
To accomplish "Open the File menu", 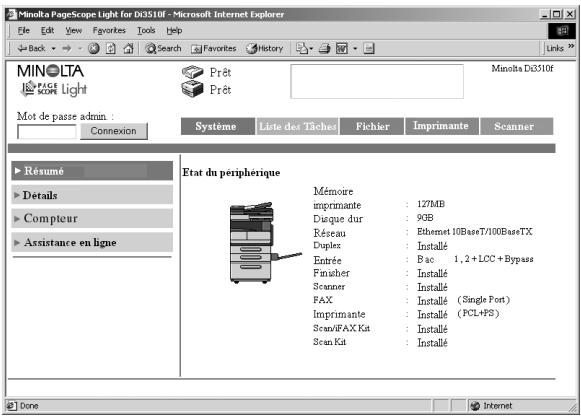I will click(23, 30).
